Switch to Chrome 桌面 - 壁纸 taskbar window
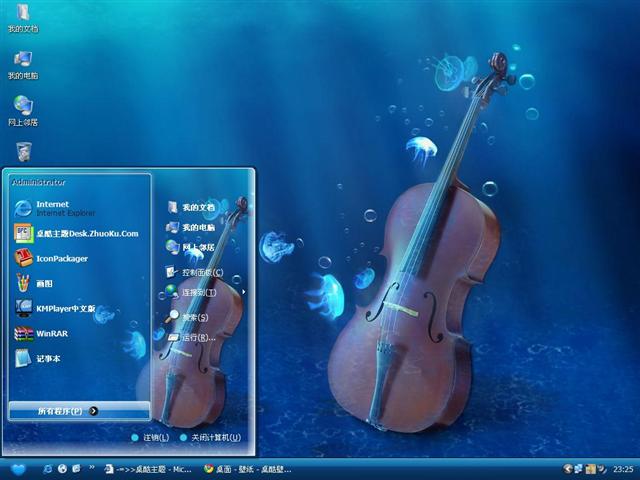Viewport: 640px width, 480px height. 248,469
